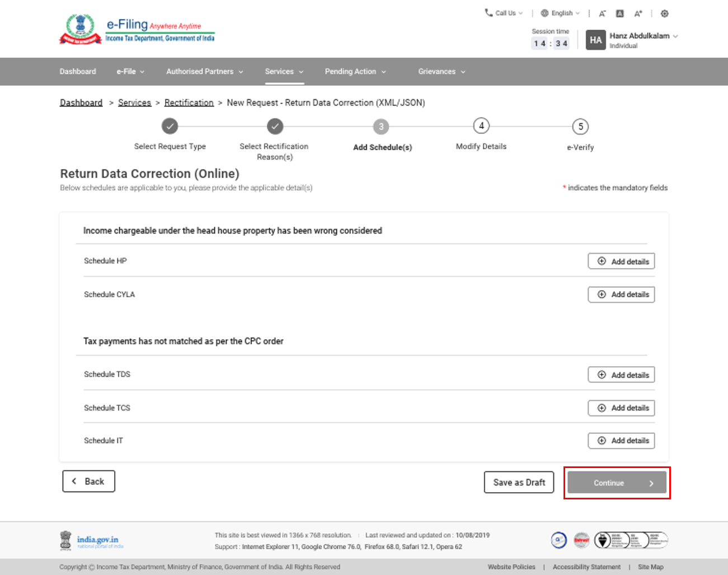Toggle the contrast/theme settings icon
Viewport: 728px width, 575px height.
pyautogui.click(x=664, y=13)
